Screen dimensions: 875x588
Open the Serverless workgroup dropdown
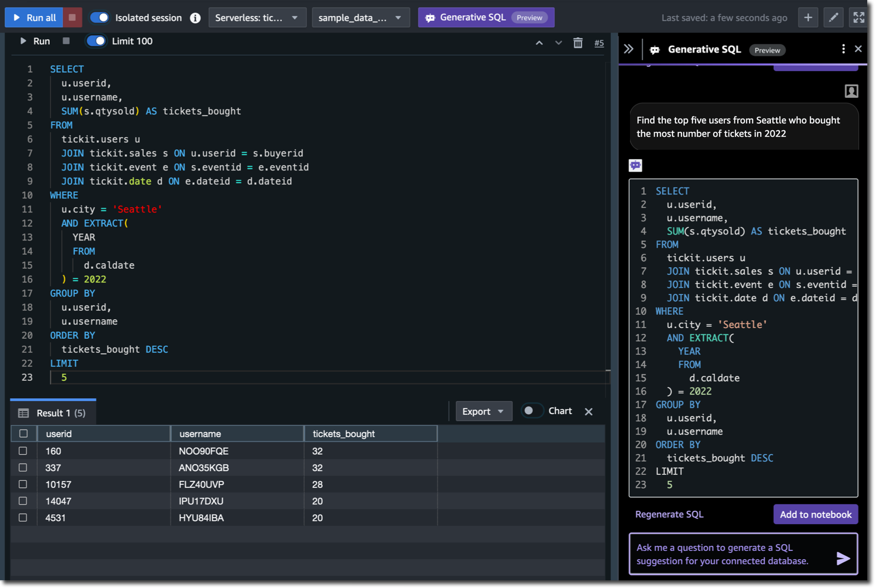pyautogui.click(x=256, y=17)
